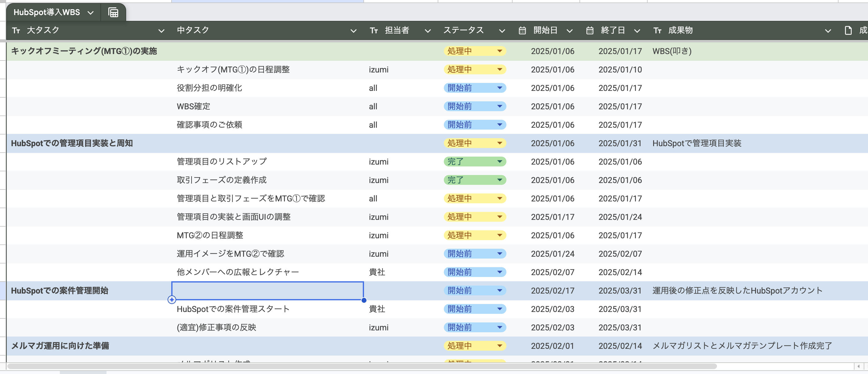This screenshot has width=868, height=374.
Task: Click 貴社 assignee in 他メンバーへの広報 row
Action: click(377, 272)
